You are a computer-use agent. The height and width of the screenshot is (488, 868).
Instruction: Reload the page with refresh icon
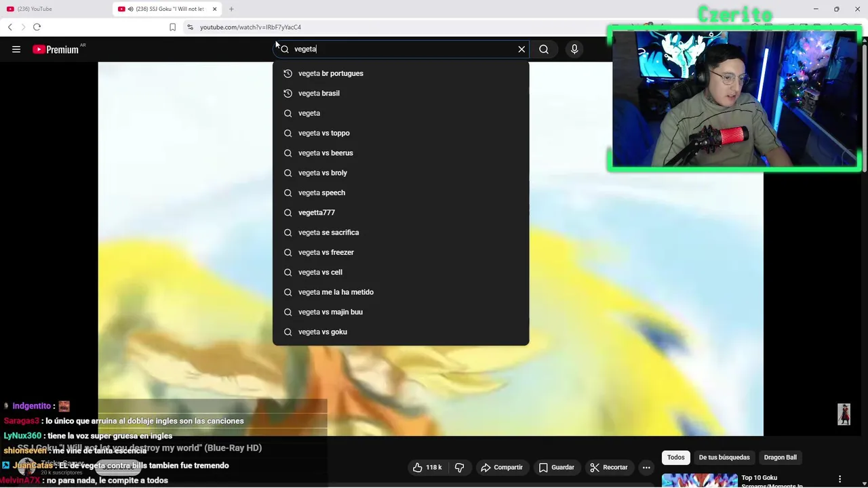(x=37, y=27)
